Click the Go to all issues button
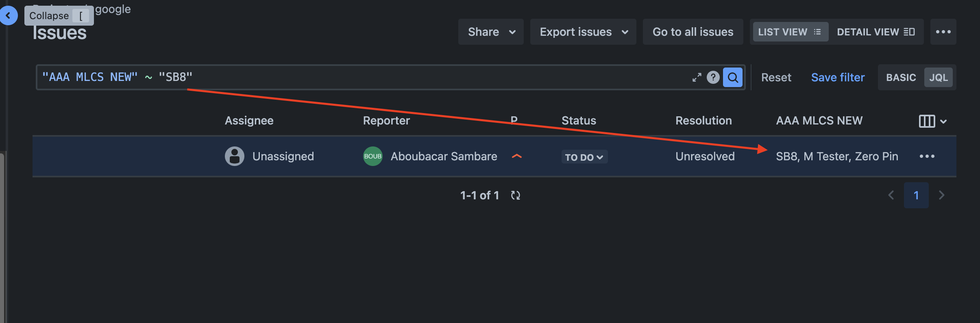Image resolution: width=980 pixels, height=323 pixels. click(693, 32)
